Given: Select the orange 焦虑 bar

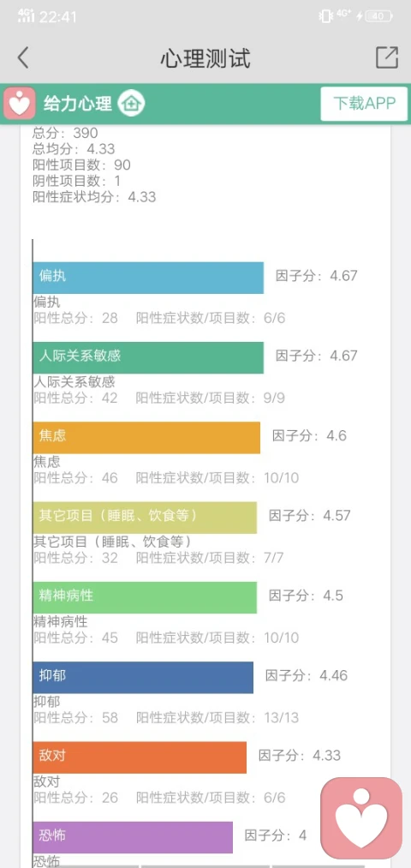Looking at the screenshot, I should click(x=146, y=437).
